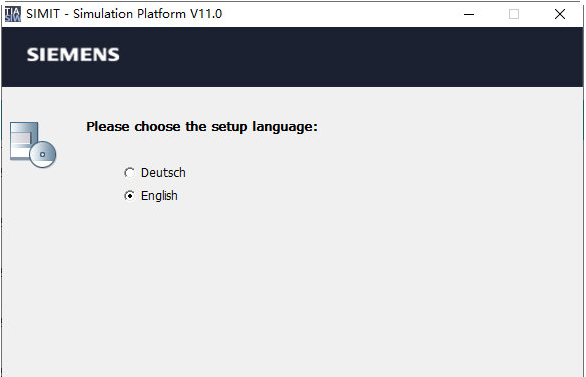Click the SIEMENS logo in the header
Viewport: 586px width, 377px height.
pyautogui.click(x=73, y=55)
